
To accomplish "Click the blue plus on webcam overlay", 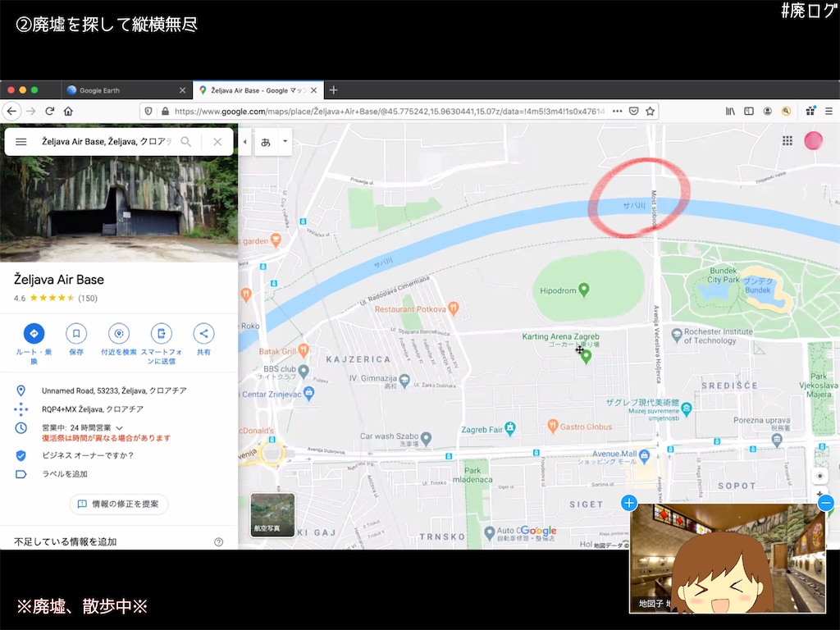I will click(x=629, y=503).
